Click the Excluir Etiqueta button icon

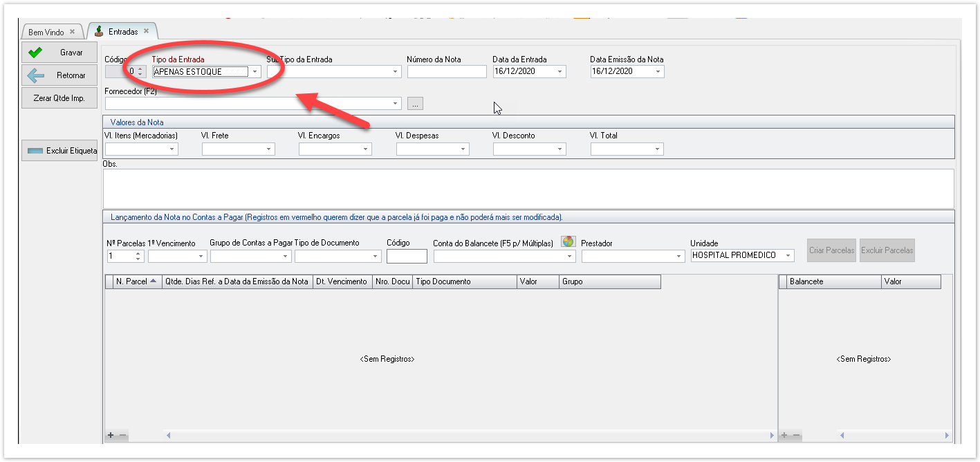35,150
